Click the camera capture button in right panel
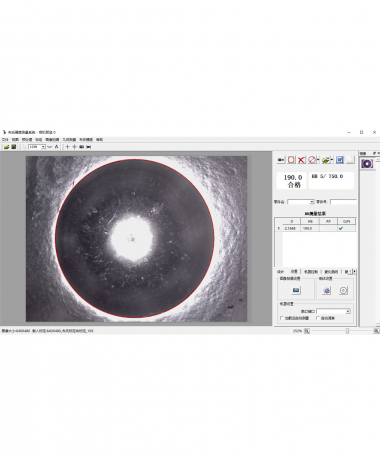This screenshot has height=460, width=380. click(x=281, y=160)
